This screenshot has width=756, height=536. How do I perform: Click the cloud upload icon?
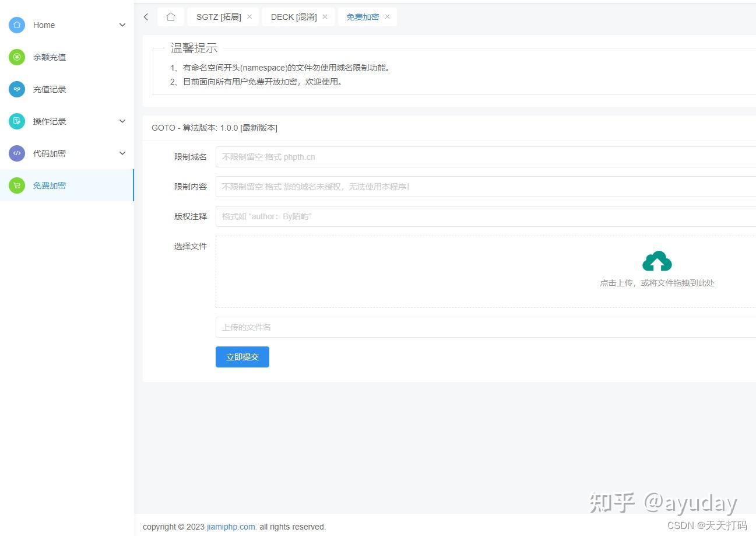click(x=657, y=260)
